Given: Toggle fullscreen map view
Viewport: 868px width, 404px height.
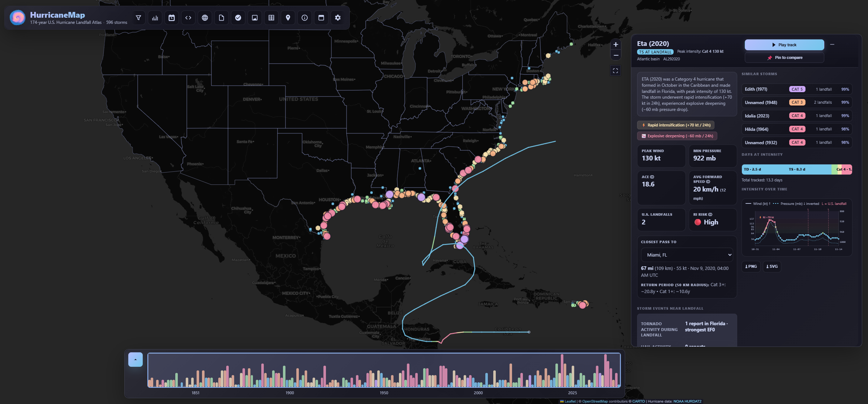Looking at the screenshot, I should tap(615, 70).
